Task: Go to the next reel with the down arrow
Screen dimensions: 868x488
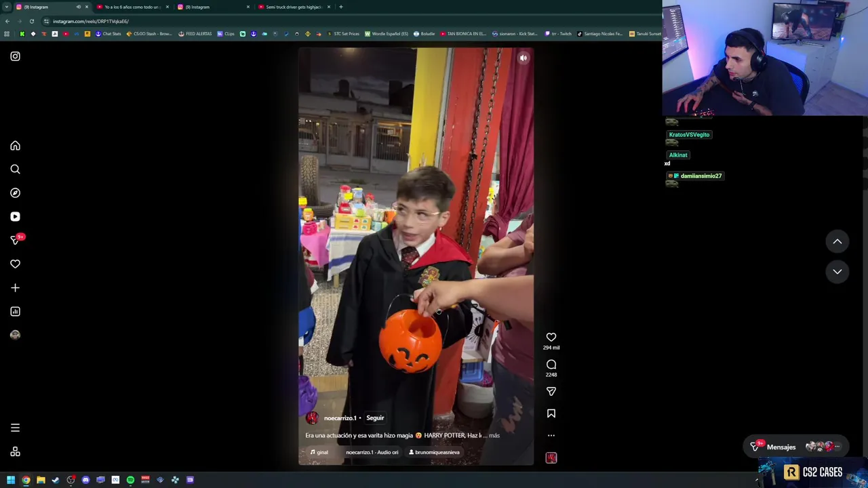Action: (x=837, y=272)
